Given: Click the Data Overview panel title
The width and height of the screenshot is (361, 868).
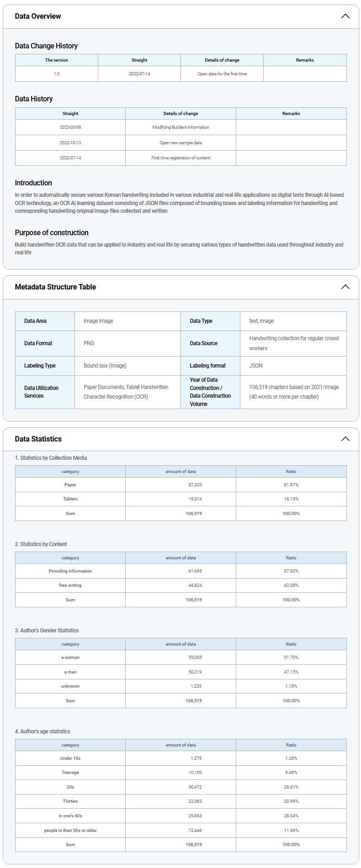Looking at the screenshot, I should coord(38,16).
